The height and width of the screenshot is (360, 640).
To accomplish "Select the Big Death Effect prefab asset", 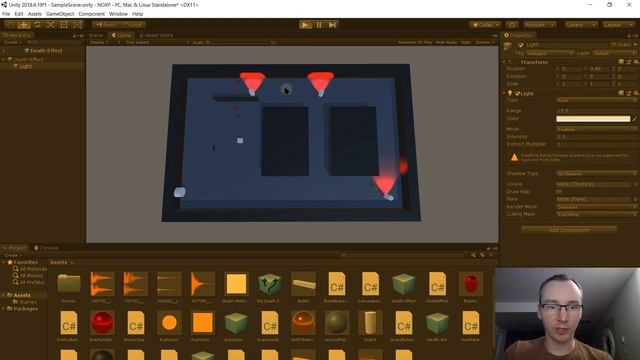I will point(270,284).
